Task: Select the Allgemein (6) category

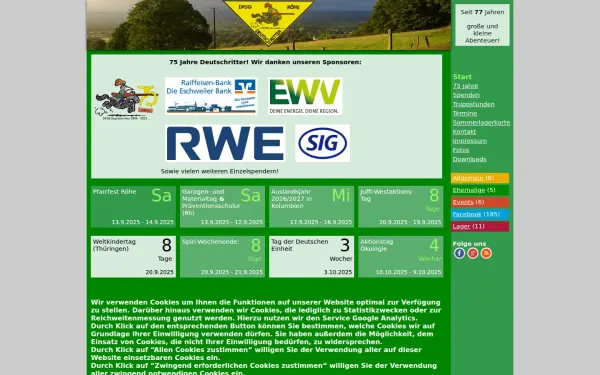Action: coord(480,178)
